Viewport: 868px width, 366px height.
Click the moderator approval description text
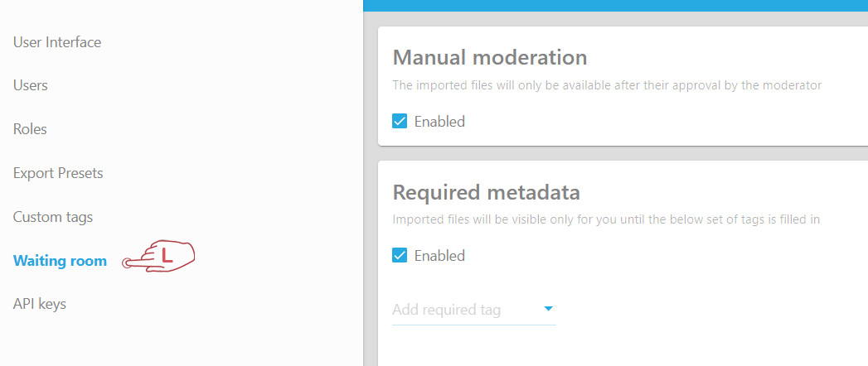pyautogui.click(x=606, y=84)
